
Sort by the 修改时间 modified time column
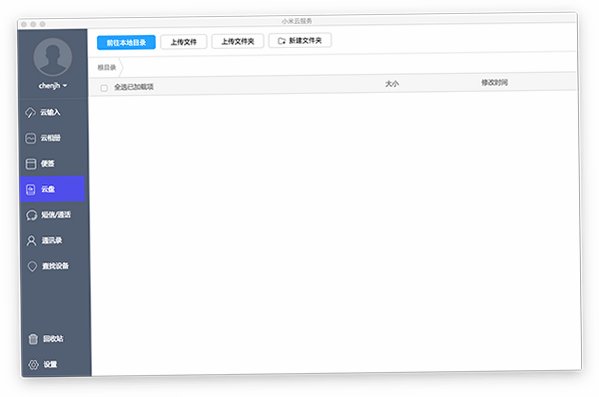click(494, 82)
